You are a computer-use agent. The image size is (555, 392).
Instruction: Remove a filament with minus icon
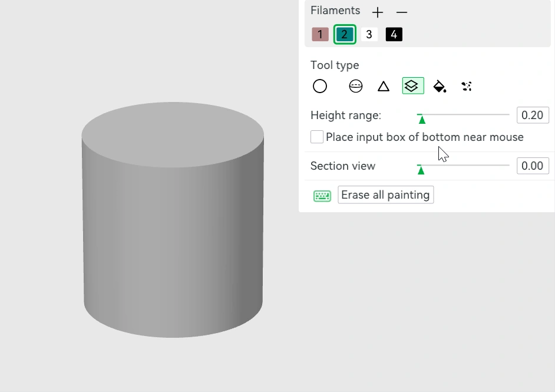pos(402,12)
